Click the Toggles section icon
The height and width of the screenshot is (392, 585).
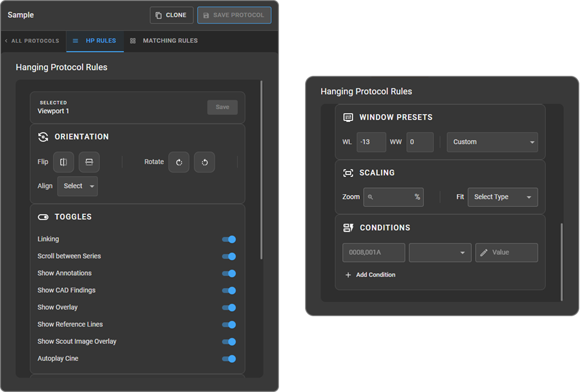coord(43,217)
